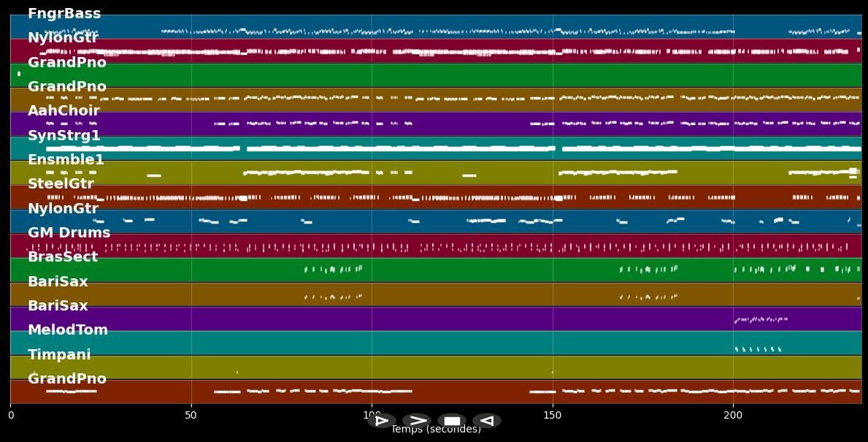868x442 pixels.
Task: Click the 200 tick on the time axis
Action: point(733,415)
